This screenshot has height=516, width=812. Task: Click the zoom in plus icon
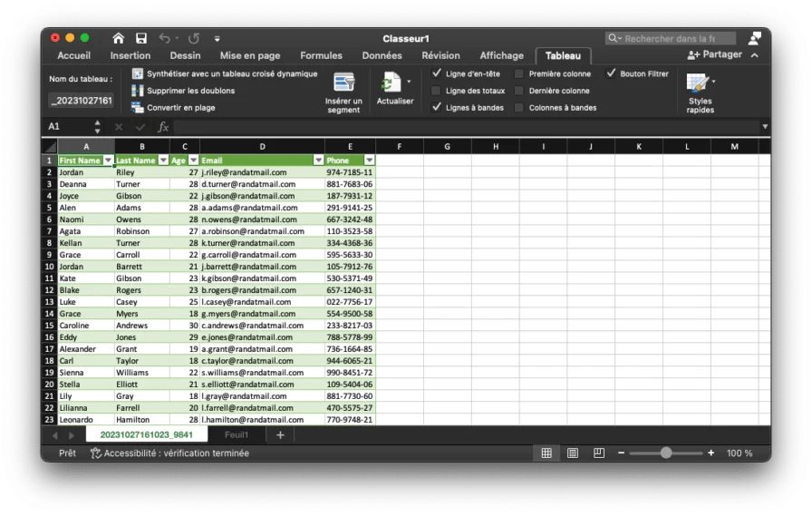(711, 453)
